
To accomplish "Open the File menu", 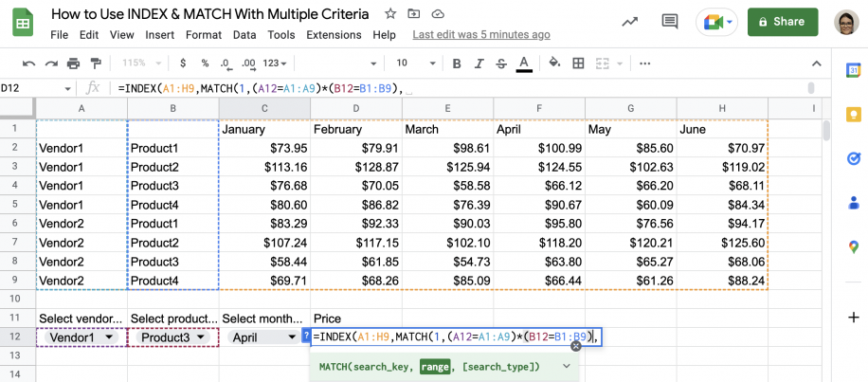I will point(60,35).
